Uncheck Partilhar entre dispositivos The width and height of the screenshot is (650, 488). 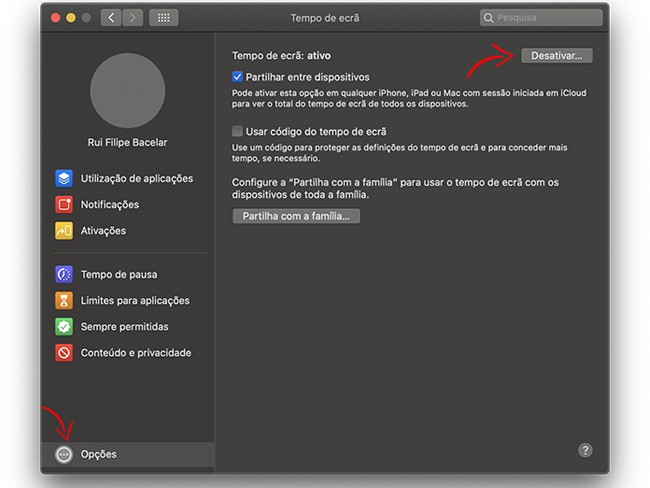(x=238, y=77)
